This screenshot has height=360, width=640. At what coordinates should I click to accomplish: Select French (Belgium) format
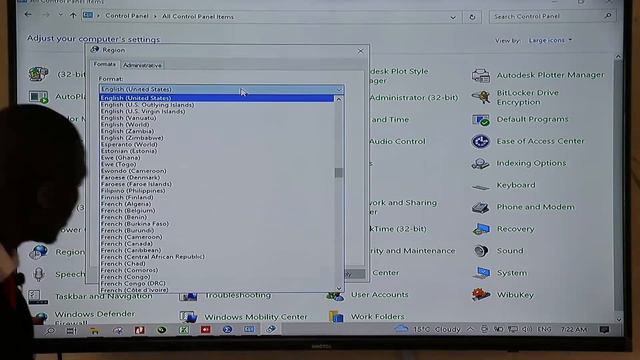(216, 210)
